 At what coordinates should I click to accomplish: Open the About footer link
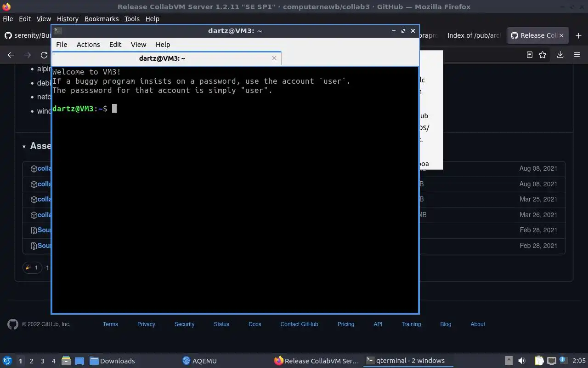(478, 324)
